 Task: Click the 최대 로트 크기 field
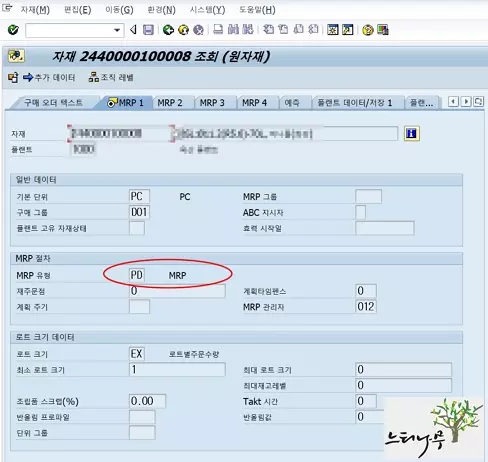403,369
